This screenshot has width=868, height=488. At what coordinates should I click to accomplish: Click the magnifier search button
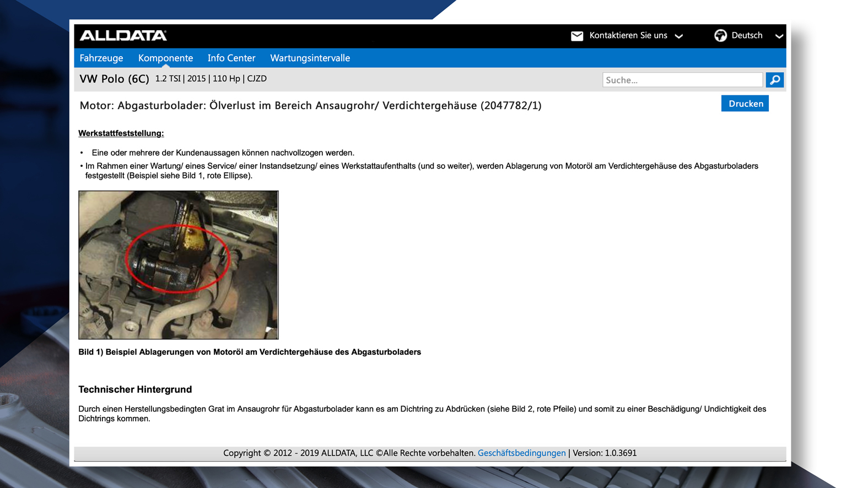click(x=774, y=80)
